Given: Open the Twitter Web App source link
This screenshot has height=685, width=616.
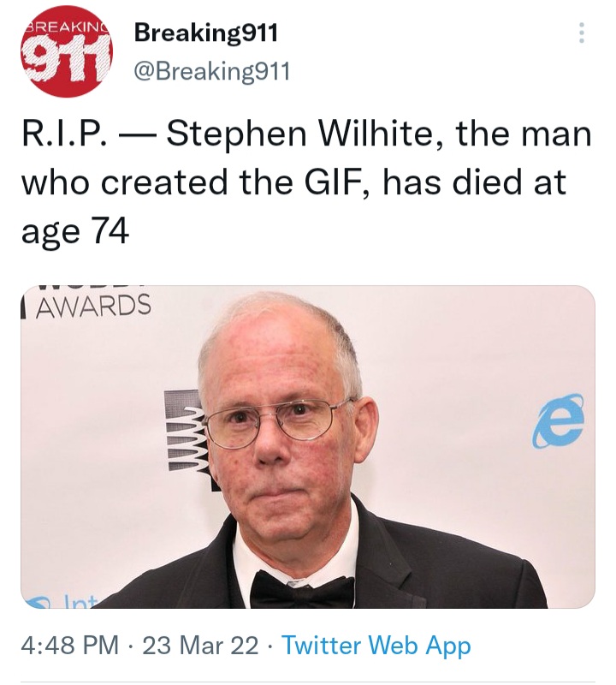Looking at the screenshot, I should (376, 646).
